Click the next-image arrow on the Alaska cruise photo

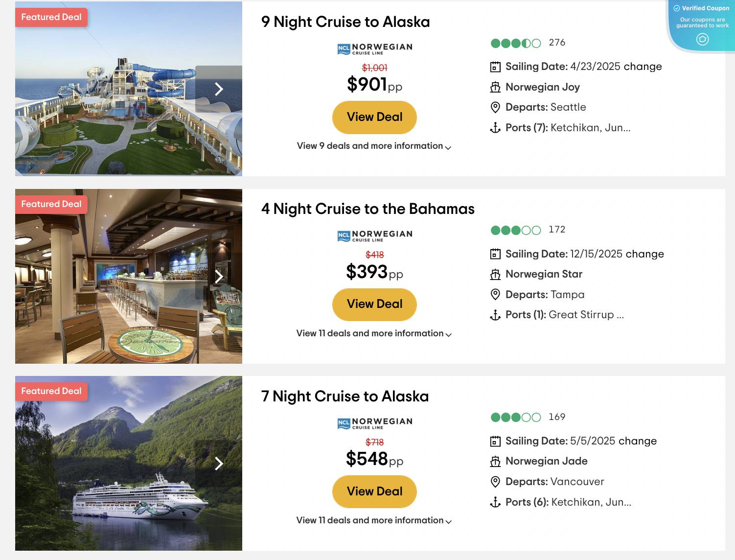click(219, 89)
